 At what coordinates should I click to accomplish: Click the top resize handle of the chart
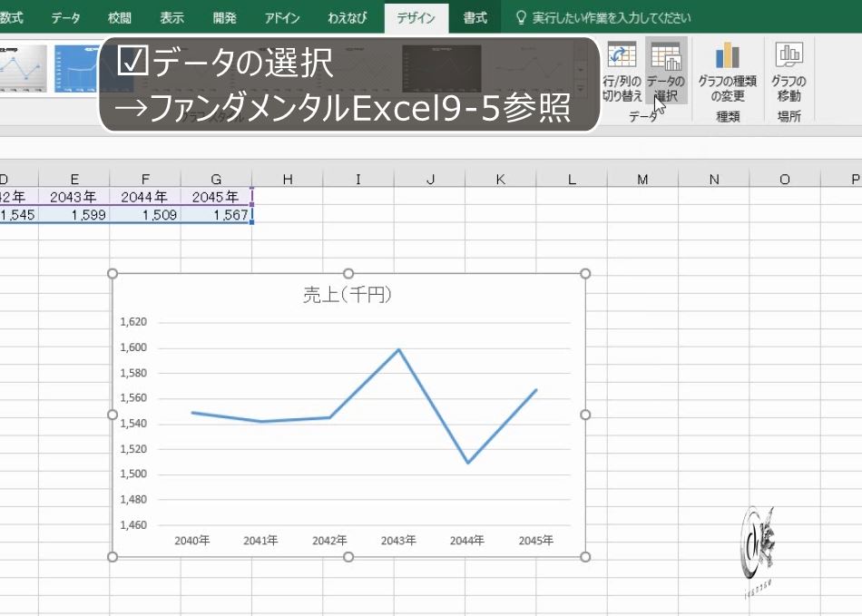(348, 272)
